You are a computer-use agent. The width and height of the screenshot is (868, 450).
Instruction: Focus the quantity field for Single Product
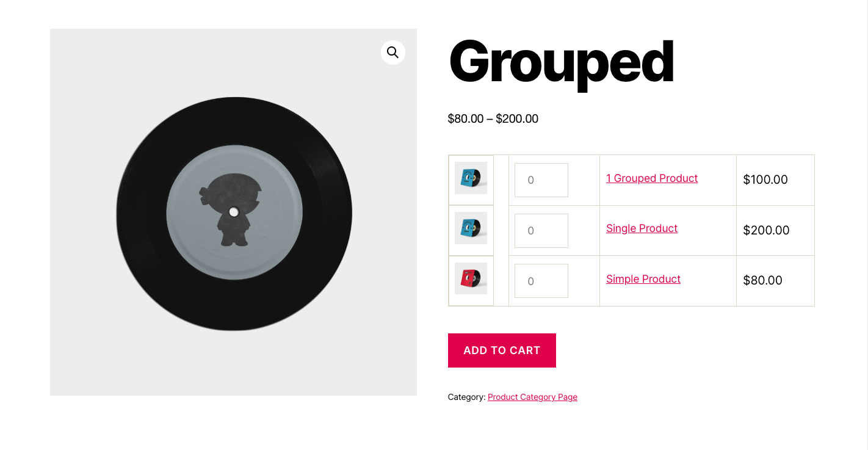(541, 231)
